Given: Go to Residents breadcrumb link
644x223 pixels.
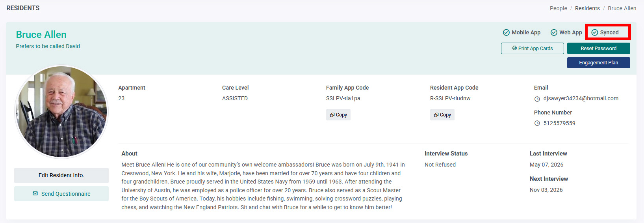Looking at the screenshot, I should [587, 8].
